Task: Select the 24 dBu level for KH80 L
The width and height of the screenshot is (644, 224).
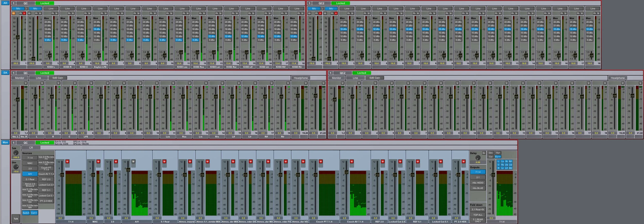Action: point(48,22)
